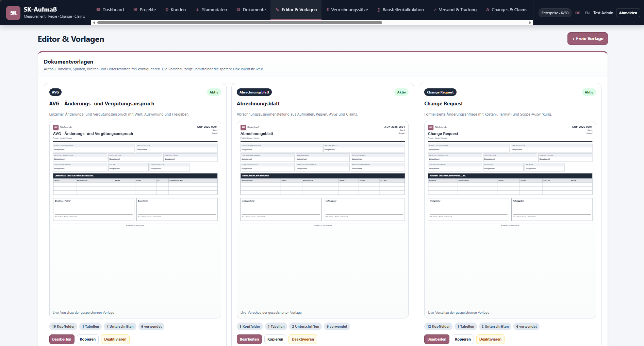The image size is (644, 346).
Task: Click the Verrechnungssätze euro icon
Action: [328, 10]
